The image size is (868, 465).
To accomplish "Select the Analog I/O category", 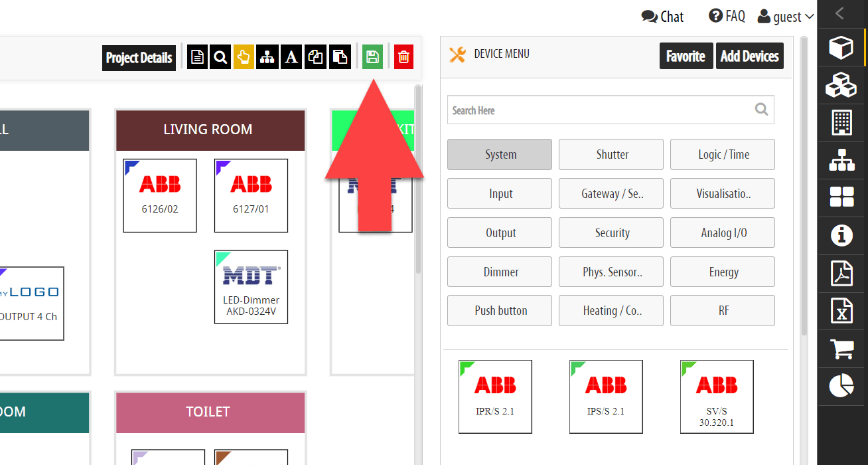I will pos(723,233).
